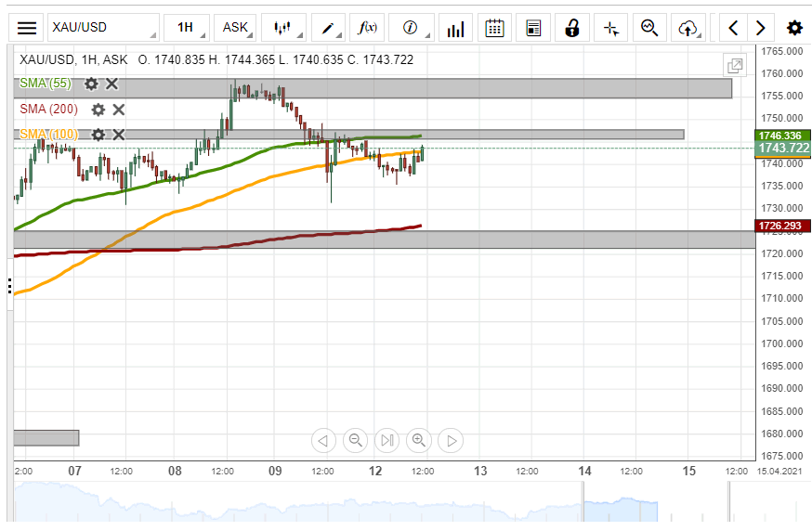Viewport: 812px width, 531px height.
Task: Zoom out with the minus magnifier
Action: click(355, 440)
